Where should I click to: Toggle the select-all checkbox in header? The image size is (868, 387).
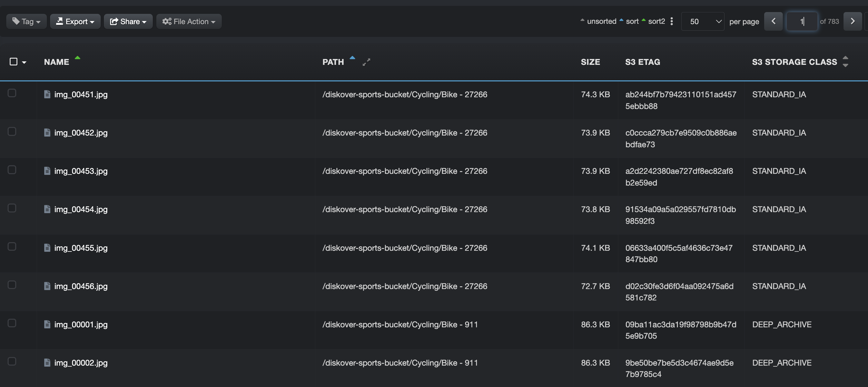click(x=13, y=62)
